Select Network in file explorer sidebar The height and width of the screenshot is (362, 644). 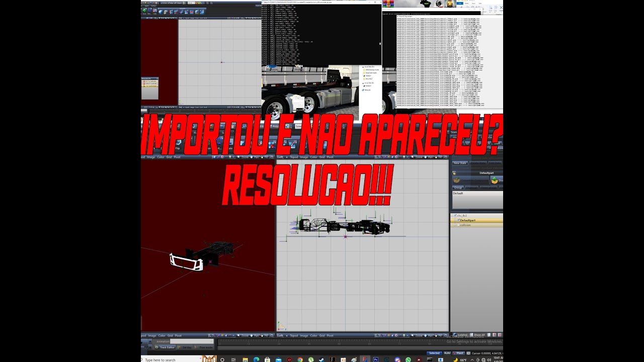[x=367, y=89]
